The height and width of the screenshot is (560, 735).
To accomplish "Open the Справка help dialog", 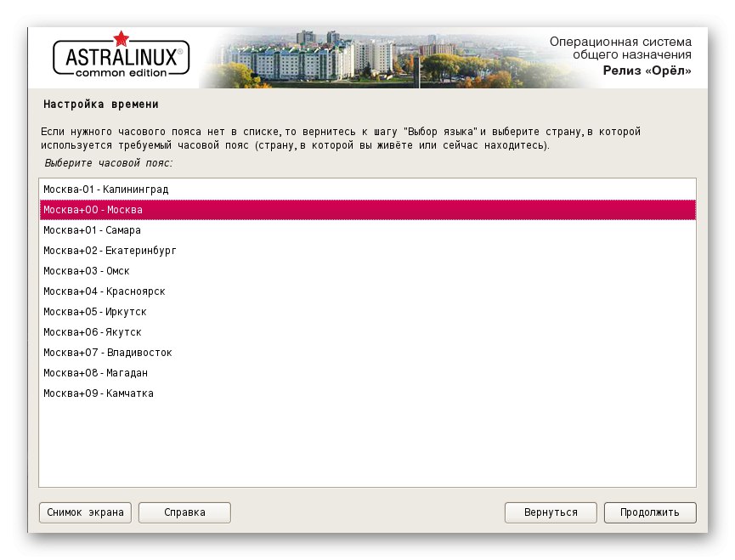I will pyautogui.click(x=184, y=512).
